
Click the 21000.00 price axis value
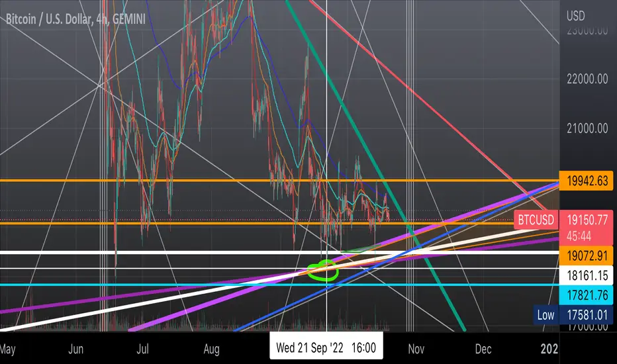pos(587,128)
